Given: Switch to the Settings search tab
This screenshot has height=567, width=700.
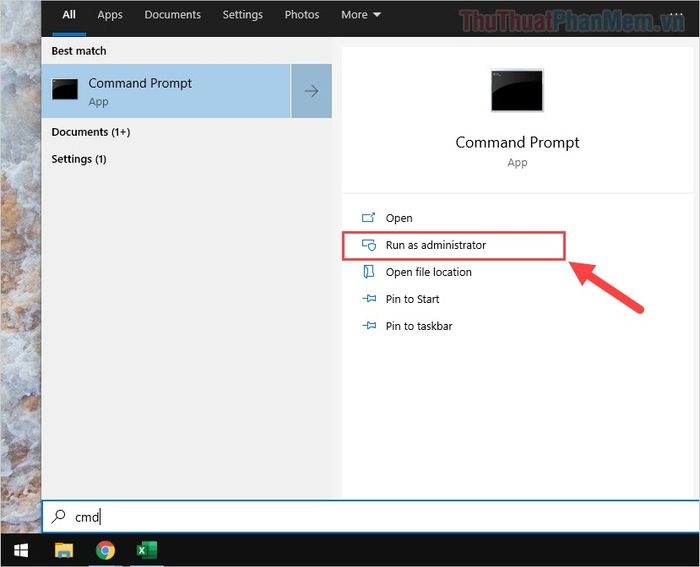Looking at the screenshot, I should (x=242, y=15).
